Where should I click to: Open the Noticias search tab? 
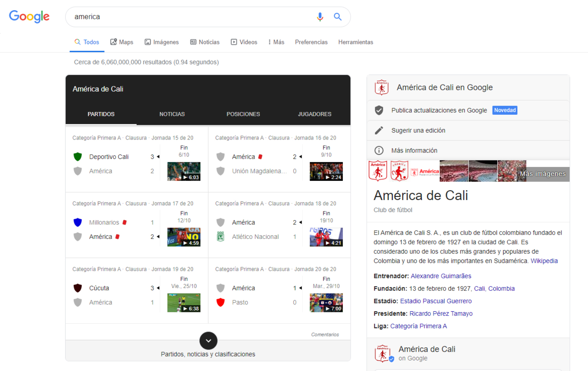click(x=205, y=42)
